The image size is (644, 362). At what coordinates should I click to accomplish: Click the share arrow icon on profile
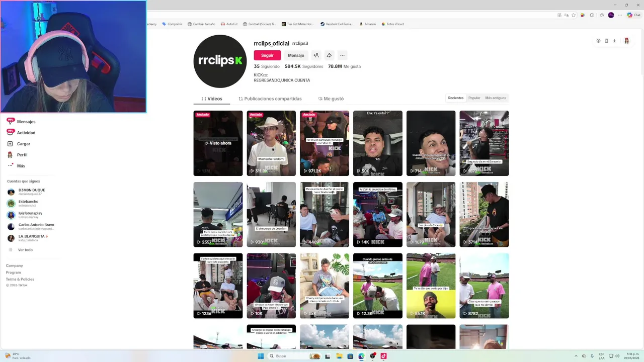coord(329,55)
